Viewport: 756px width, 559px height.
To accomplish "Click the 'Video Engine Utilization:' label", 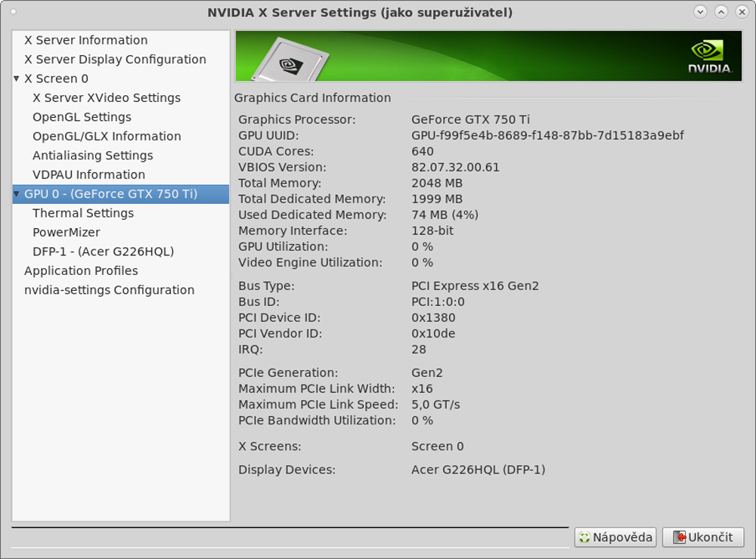I will click(x=310, y=263).
